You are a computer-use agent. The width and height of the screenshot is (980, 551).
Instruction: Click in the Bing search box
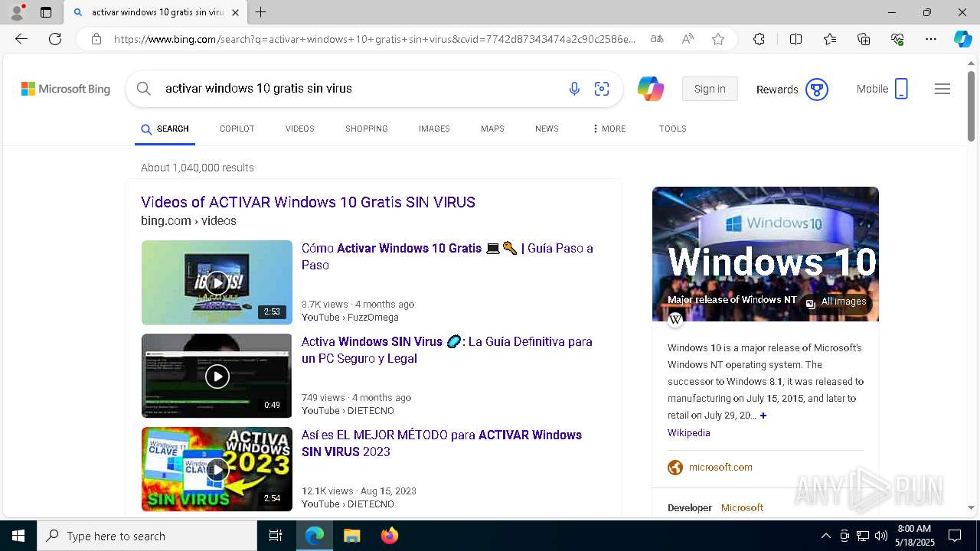point(360,89)
